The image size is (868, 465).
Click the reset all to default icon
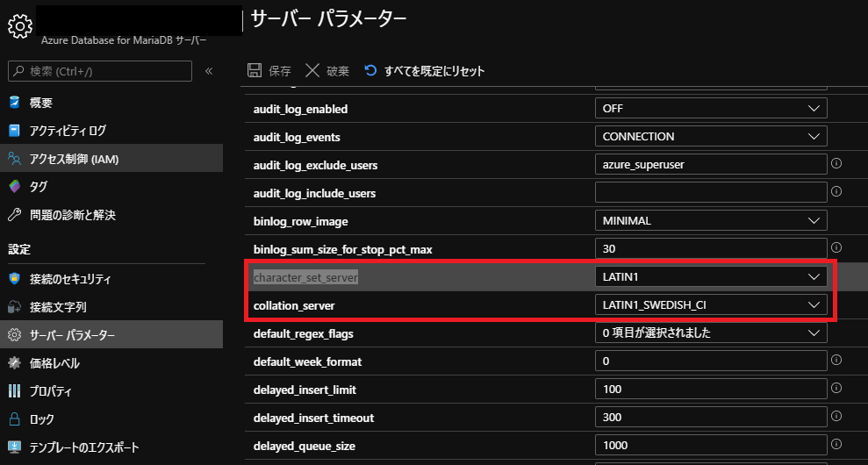point(370,71)
